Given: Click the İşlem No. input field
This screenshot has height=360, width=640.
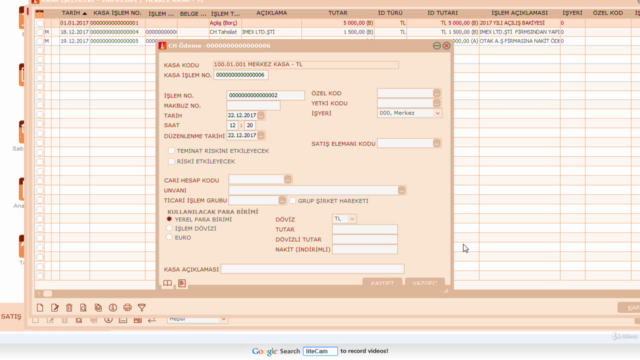Looking at the screenshot, I should coord(265,95).
